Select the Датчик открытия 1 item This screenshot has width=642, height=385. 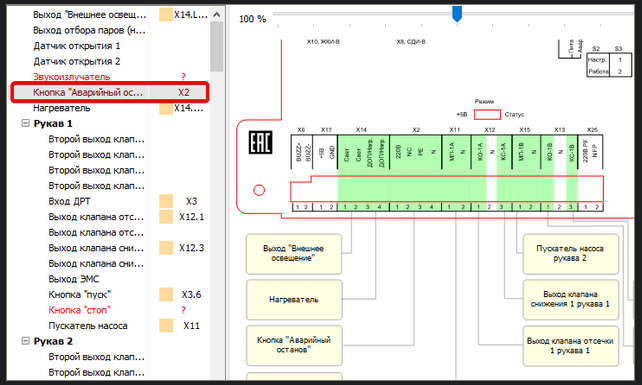[x=77, y=45]
